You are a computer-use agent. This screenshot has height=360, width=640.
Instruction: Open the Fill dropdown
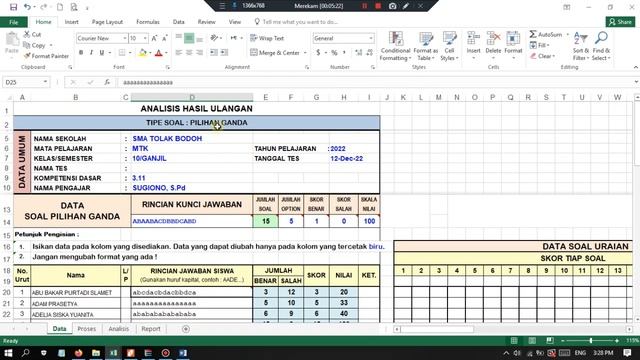(x=539, y=45)
